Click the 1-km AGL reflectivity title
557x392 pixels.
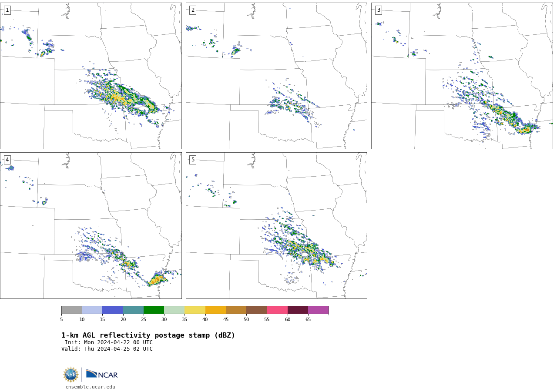tap(148, 335)
